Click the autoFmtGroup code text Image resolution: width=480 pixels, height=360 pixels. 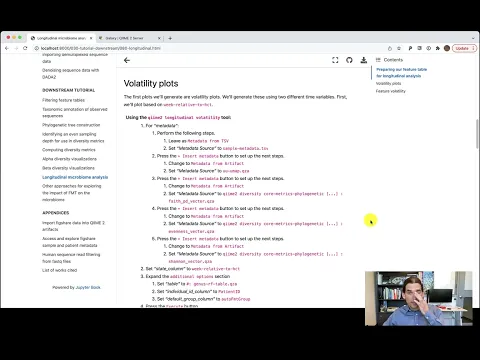(236, 299)
